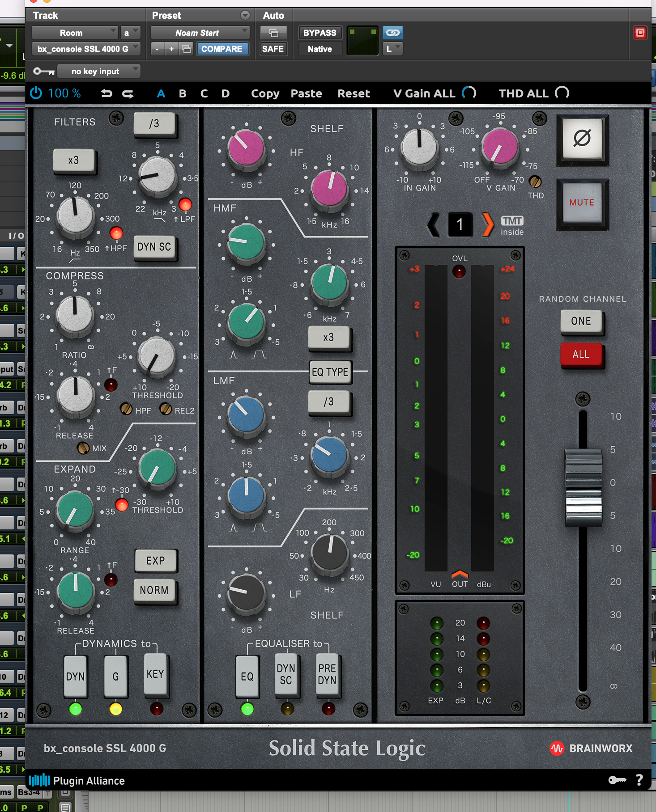Click the compressor RATIO knob
Viewport: 656px width, 812px height.
[75, 314]
